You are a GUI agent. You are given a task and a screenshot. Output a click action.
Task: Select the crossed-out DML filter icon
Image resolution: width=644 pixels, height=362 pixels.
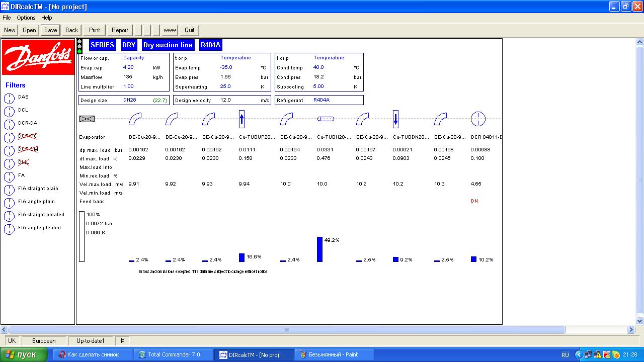[10, 163]
